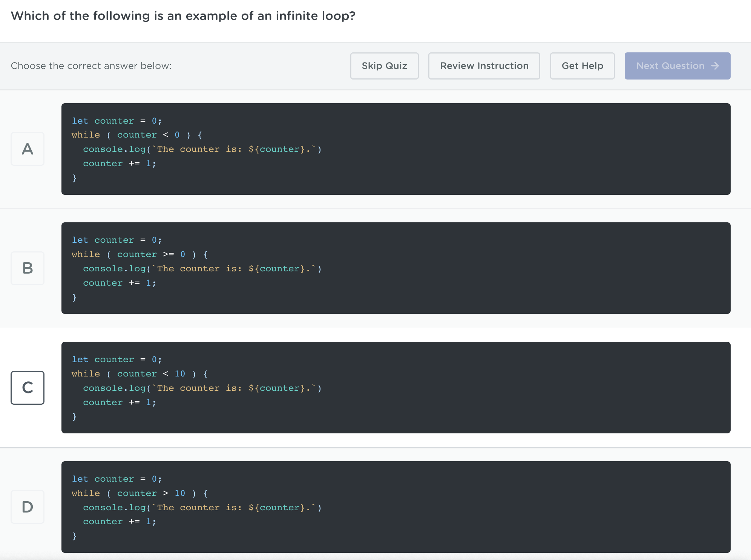Choose answer letter C
The image size is (751, 560).
pos(28,387)
